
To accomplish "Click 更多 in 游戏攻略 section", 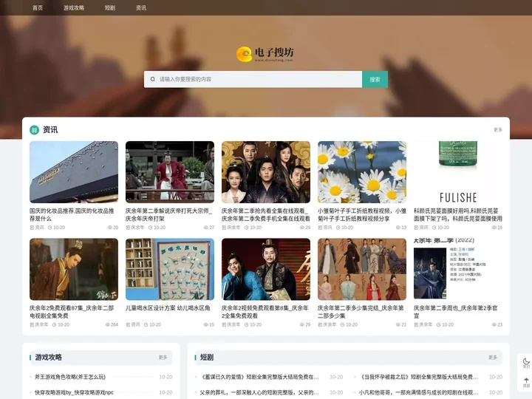I will pos(163,358).
